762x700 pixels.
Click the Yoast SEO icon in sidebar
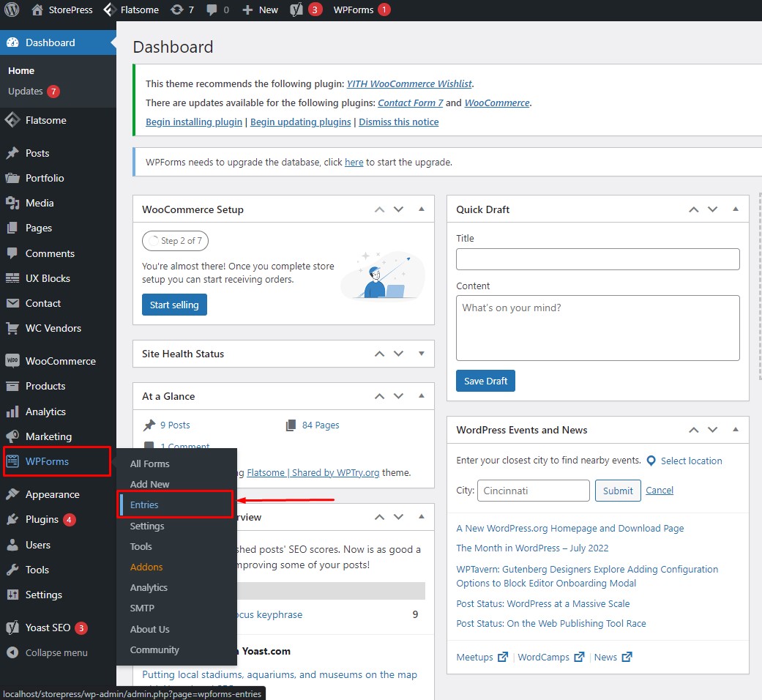(x=12, y=628)
